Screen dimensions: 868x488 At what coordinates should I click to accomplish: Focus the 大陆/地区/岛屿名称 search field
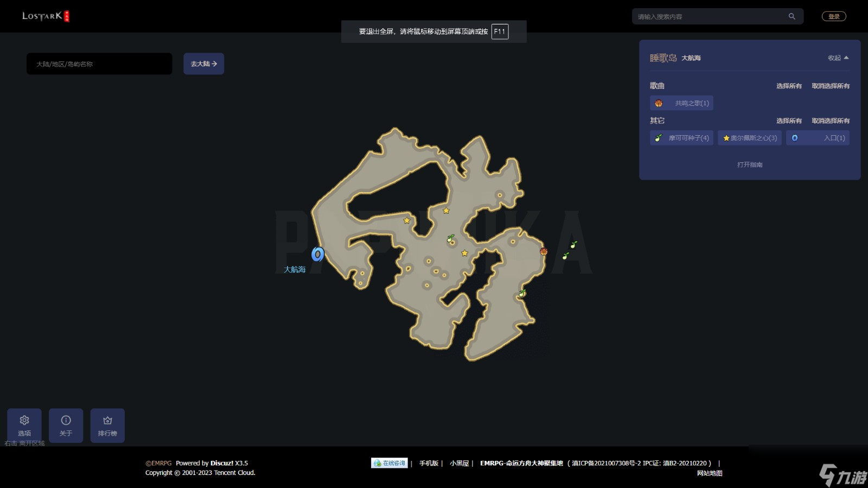[x=99, y=64]
